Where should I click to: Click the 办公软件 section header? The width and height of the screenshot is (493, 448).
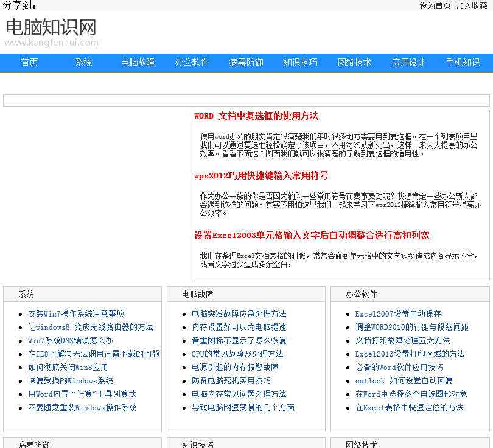coord(362,294)
